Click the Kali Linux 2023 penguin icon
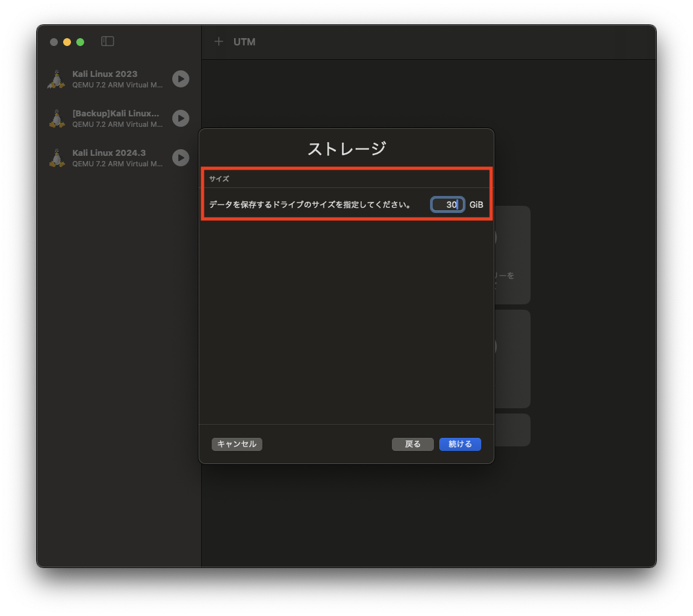 tap(56, 79)
